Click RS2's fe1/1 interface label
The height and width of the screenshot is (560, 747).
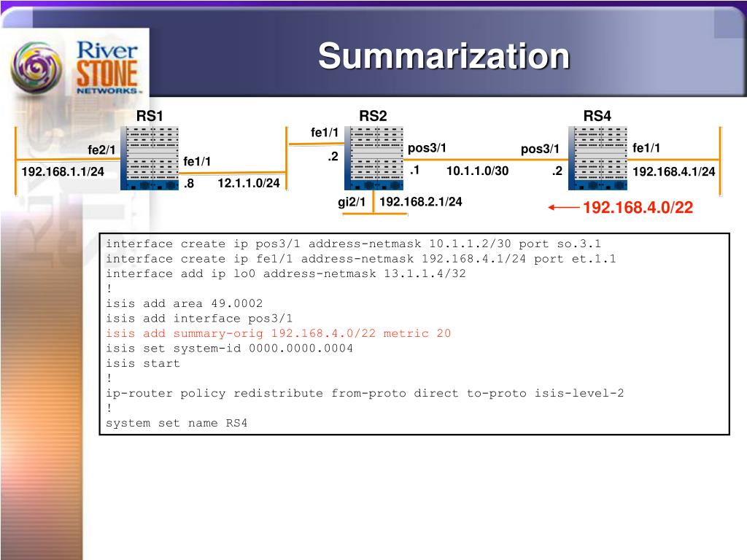(x=325, y=133)
